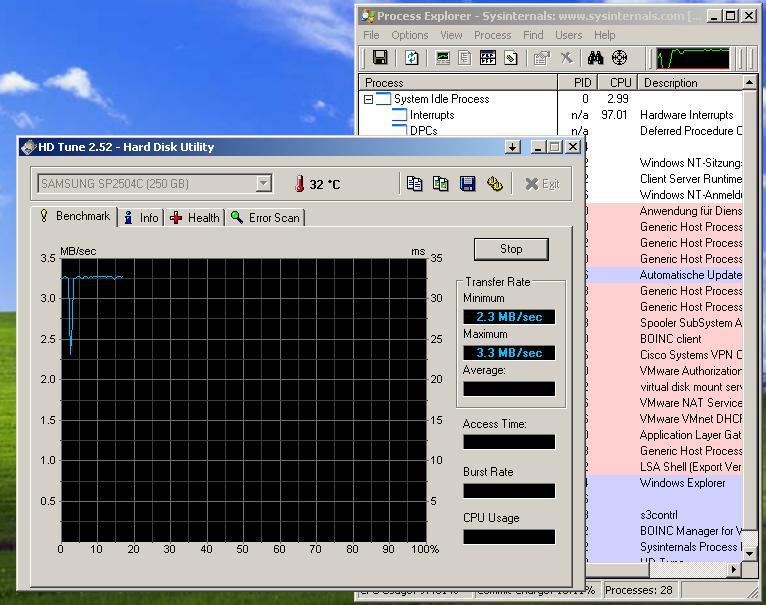The image size is (766, 605).
Task: Click 'BOINC client' description row
Action: click(670, 339)
